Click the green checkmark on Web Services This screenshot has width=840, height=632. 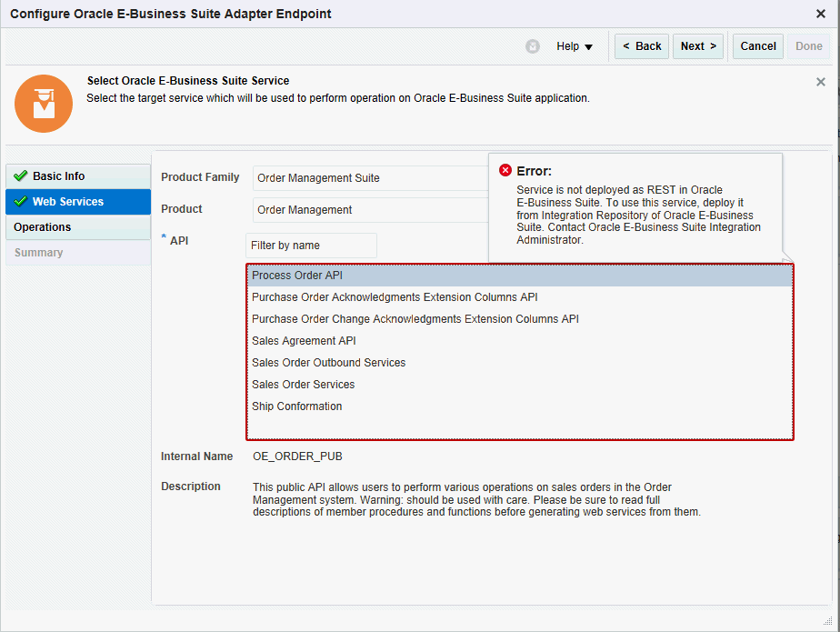coord(20,202)
